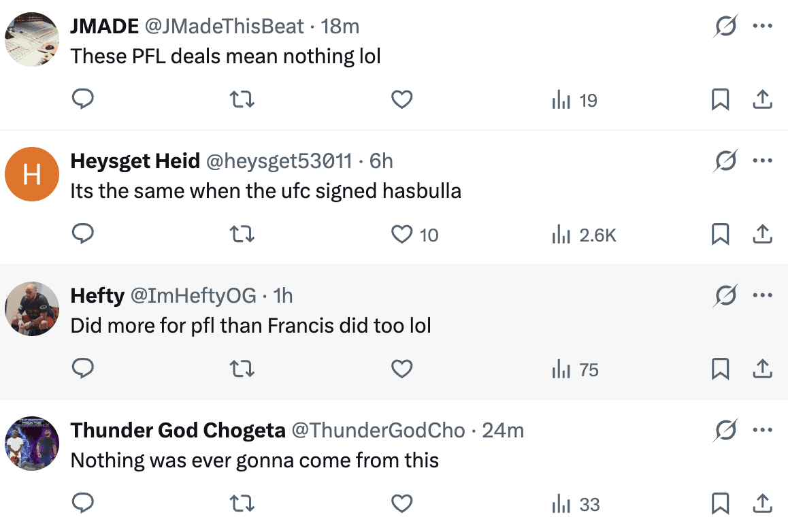
Task: Bookmark Thunder God Chogeta's tweet
Action: pos(720,504)
